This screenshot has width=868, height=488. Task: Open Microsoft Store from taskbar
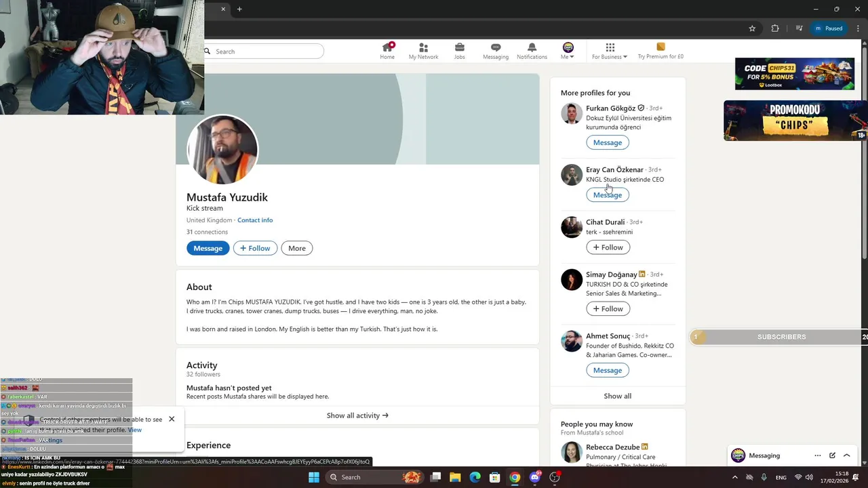pyautogui.click(x=495, y=477)
